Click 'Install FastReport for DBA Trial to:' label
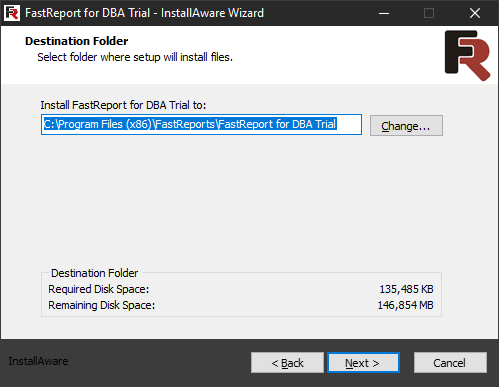The height and width of the screenshot is (387, 499). click(123, 105)
